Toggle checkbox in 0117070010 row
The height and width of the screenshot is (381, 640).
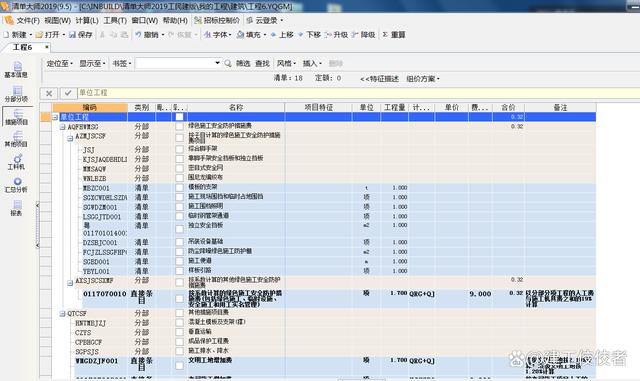[179, 299]
